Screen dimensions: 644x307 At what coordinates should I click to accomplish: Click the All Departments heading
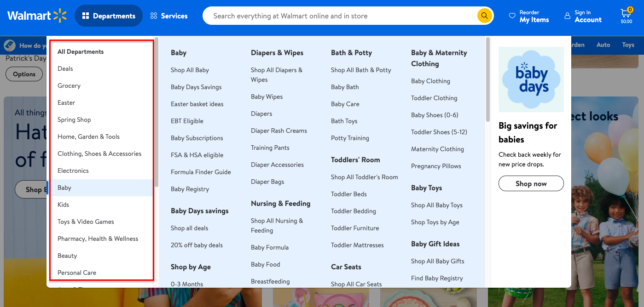click(81, 51)
